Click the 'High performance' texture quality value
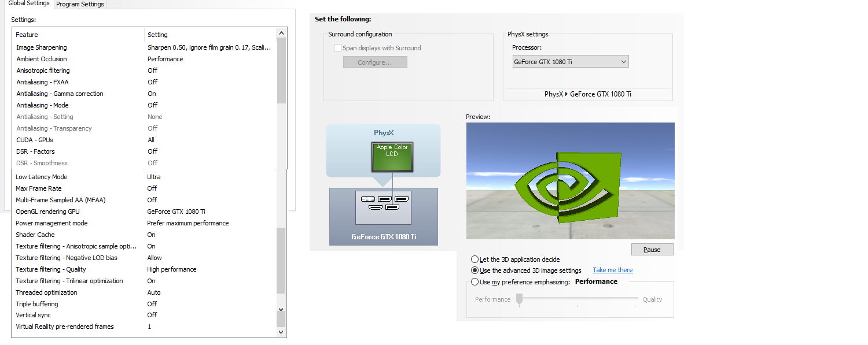The image size is (868, 345). click(171, 269)
